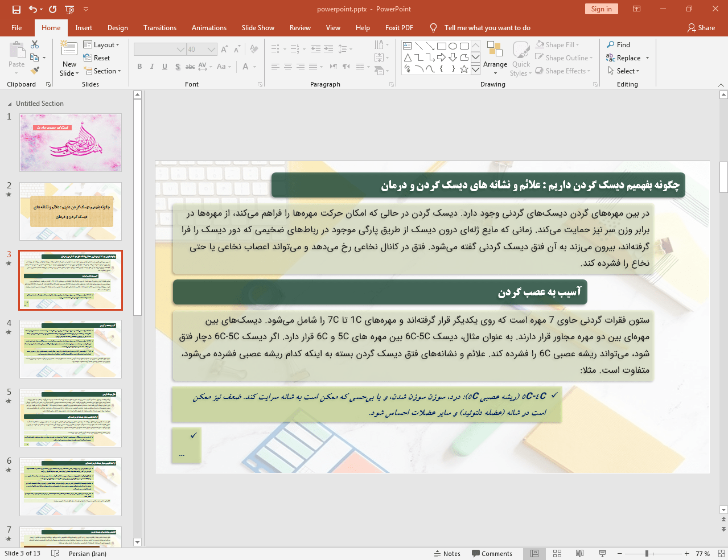Viewport: 728px width, 560px height.
Task: Open the Section dropdown menu
Action: pyautogui.click(x=103, y=71)
